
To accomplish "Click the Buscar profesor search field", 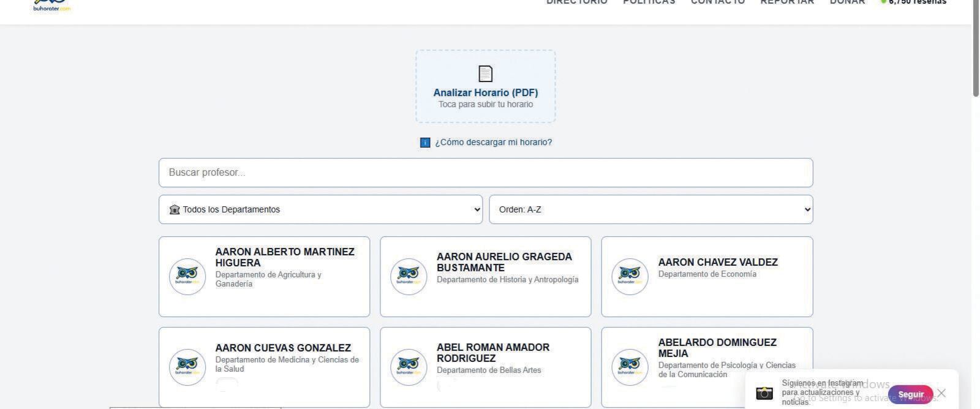I will (x=486, y=173).
